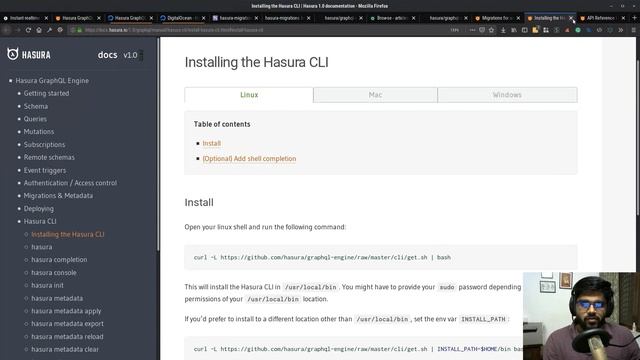The image size is (640, 360).
Task: Open Getting started in sidebar
Action: (46, 93)
